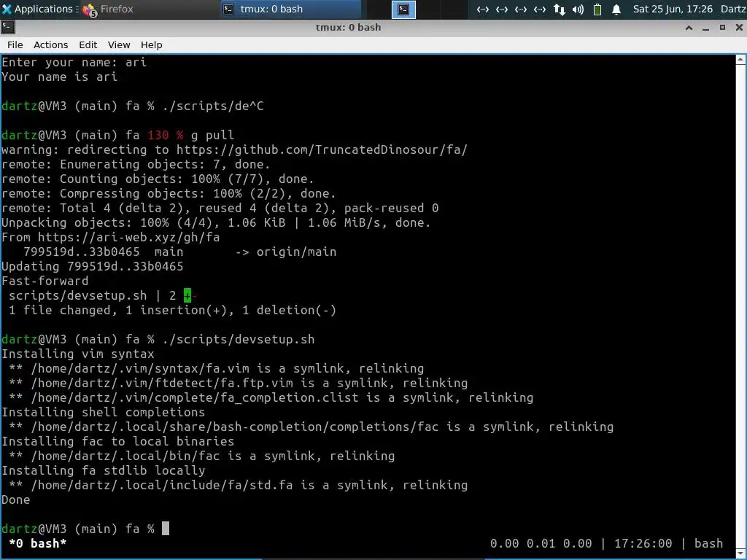Click '799519d..33b0465 main -> origin/main' line
Image resolution: width=747 pixels, height=560 pixels.
point(179,252)
